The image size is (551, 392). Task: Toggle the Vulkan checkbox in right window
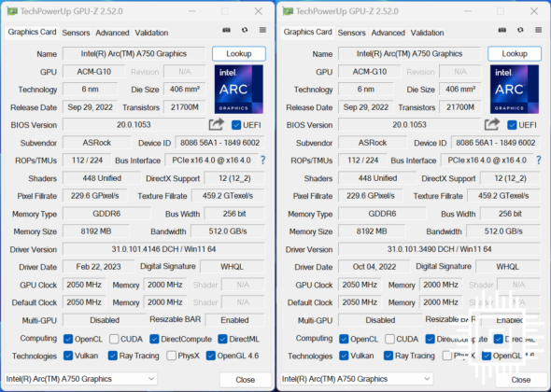point(344,356)
